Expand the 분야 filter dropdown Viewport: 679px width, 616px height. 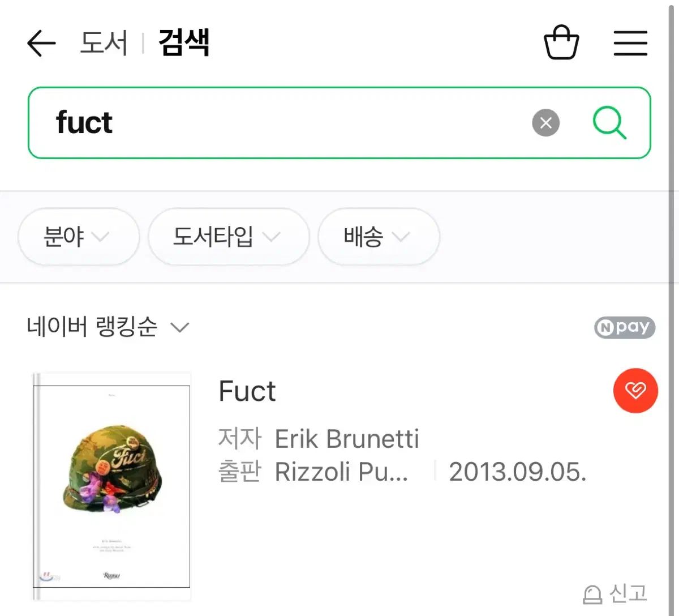click(x=78, y=237)
